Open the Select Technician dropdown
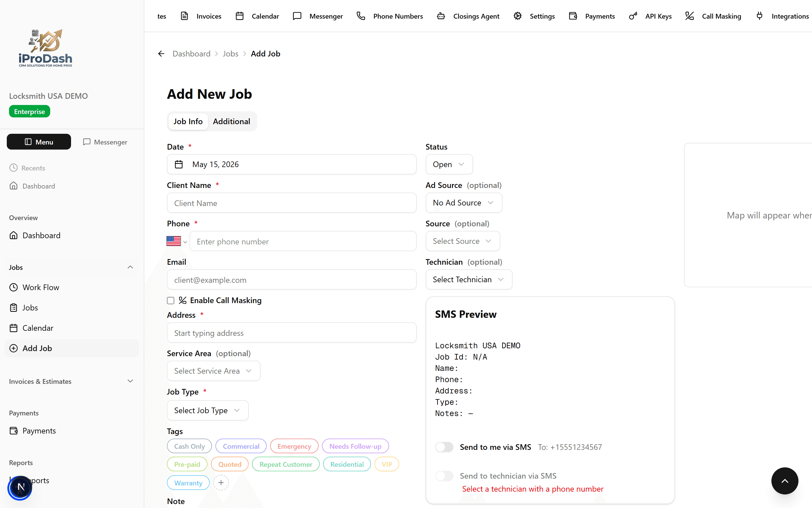 tap(469, 279)
